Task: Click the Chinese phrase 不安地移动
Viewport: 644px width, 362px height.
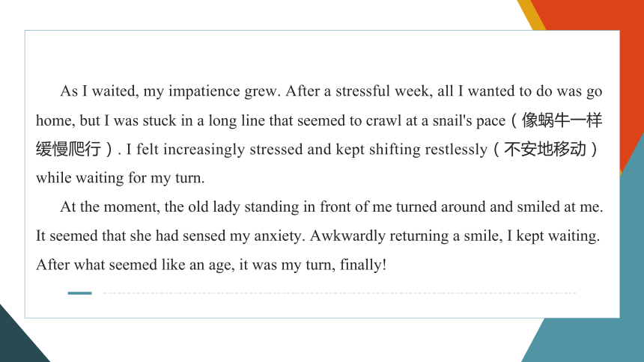Action: pos(544,149)
